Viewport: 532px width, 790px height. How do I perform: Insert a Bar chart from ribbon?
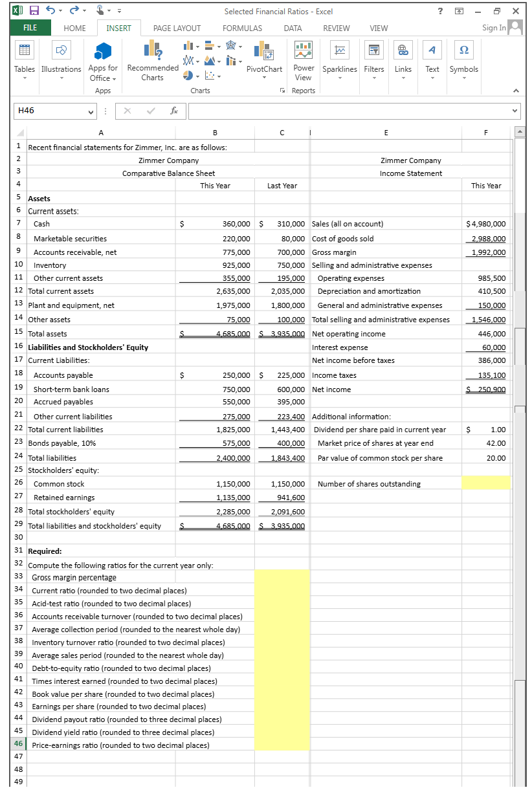pos(210,47)
